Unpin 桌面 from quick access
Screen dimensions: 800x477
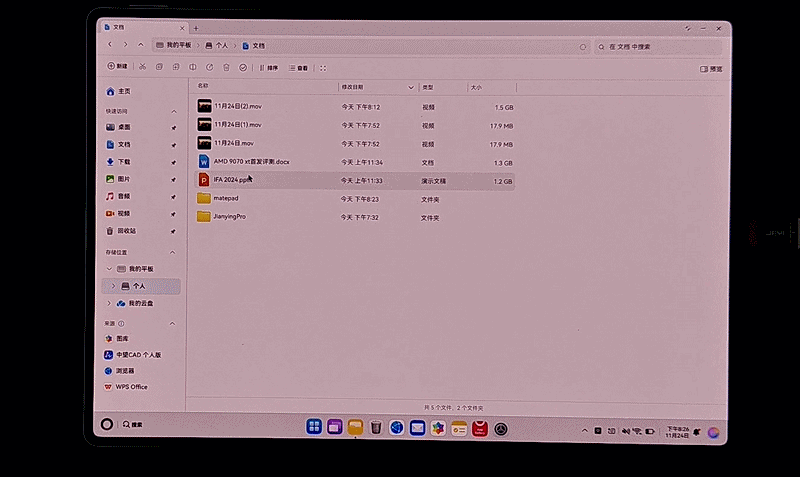173,128
